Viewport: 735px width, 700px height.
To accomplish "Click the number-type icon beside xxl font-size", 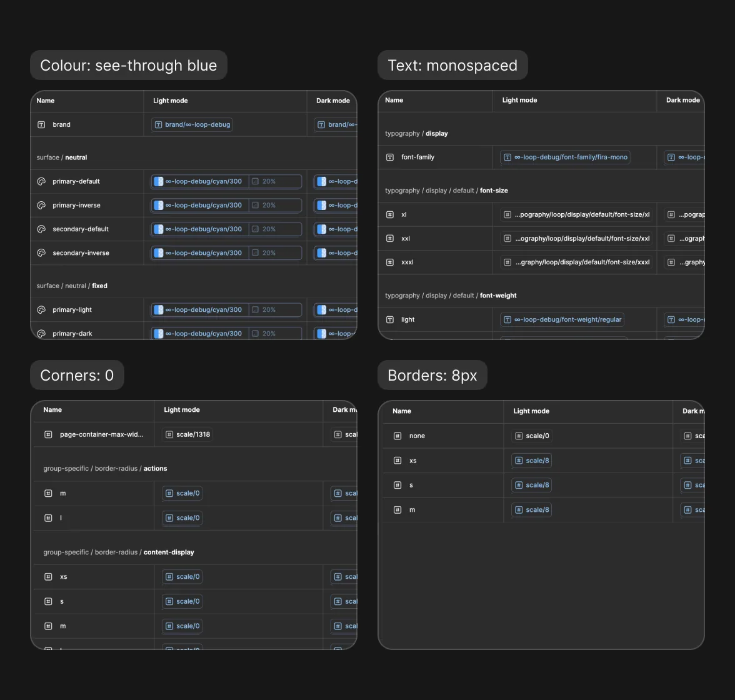I will click(x=390, y=238).
